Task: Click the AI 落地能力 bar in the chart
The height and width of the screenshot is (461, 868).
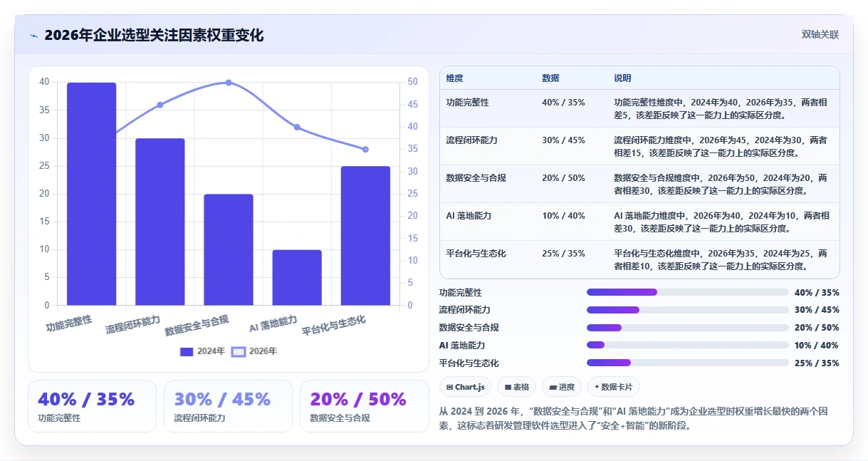Action: (297, 278)
